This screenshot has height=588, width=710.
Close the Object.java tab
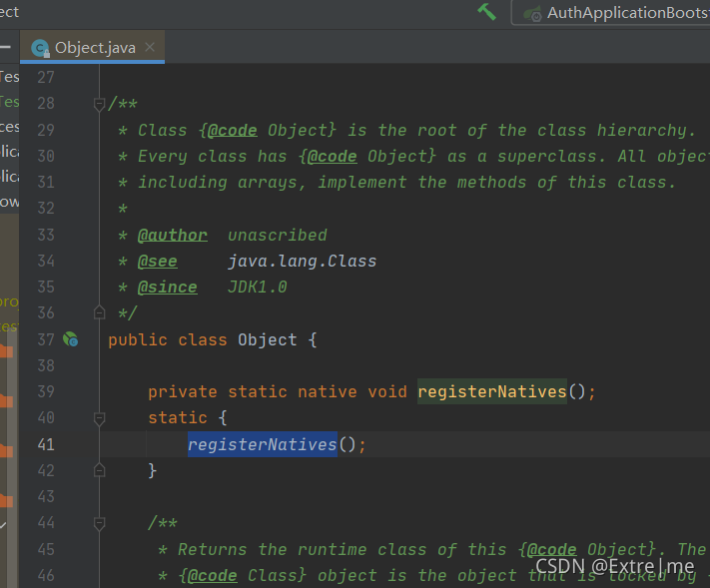(x=150, y=47)
